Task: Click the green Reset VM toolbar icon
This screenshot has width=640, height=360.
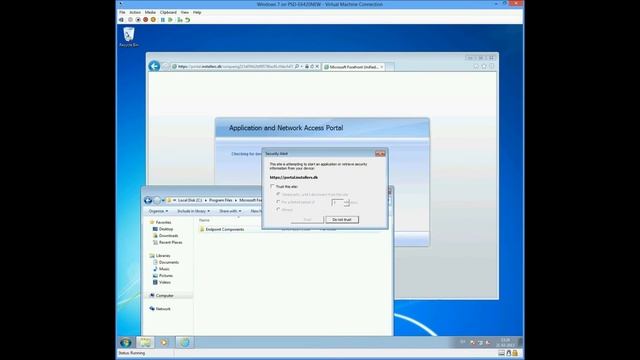Action: [170, 20]
